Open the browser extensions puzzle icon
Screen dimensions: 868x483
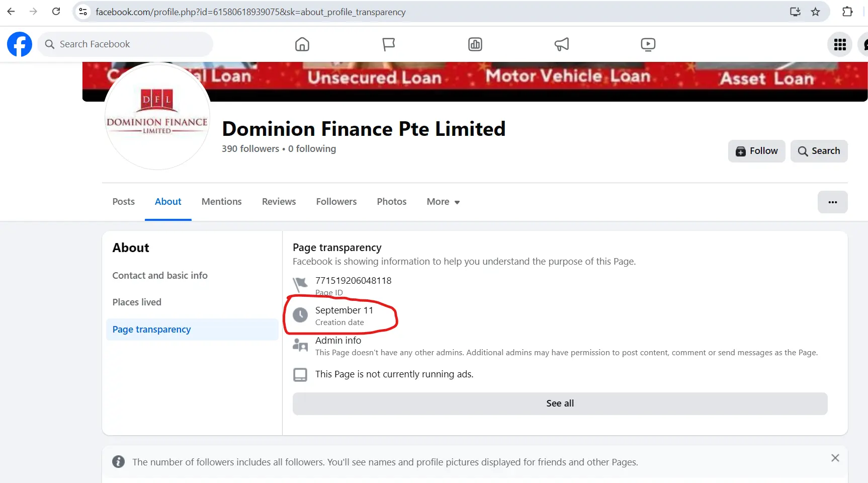[847, 12]
